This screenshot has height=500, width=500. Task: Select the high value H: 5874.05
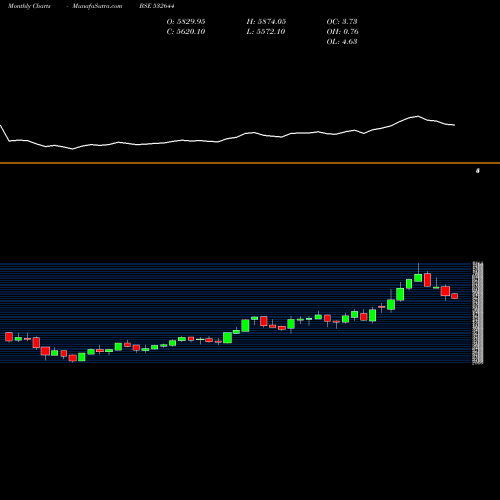coord(266,22)
